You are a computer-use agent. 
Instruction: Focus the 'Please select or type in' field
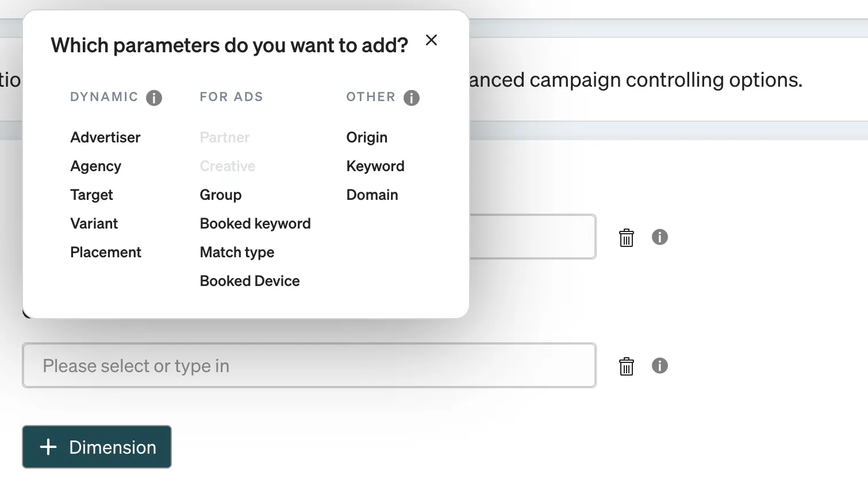(309, 365)
